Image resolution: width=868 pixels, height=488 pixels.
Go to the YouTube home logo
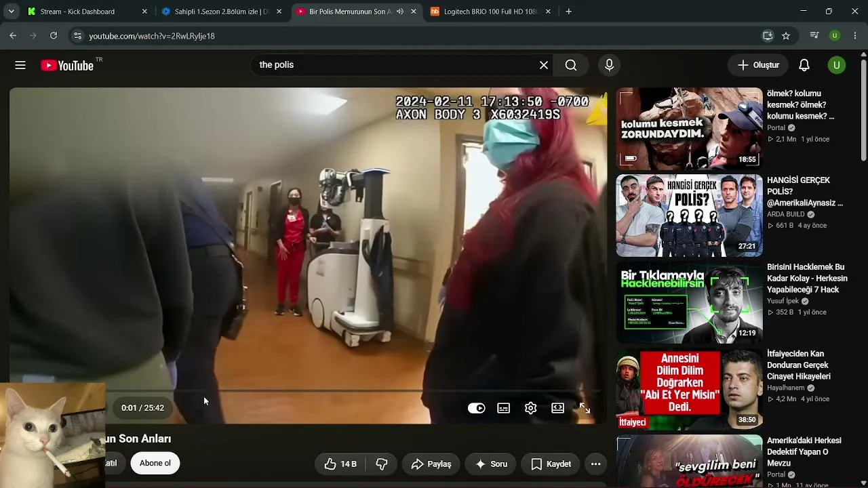coord(66,65)
